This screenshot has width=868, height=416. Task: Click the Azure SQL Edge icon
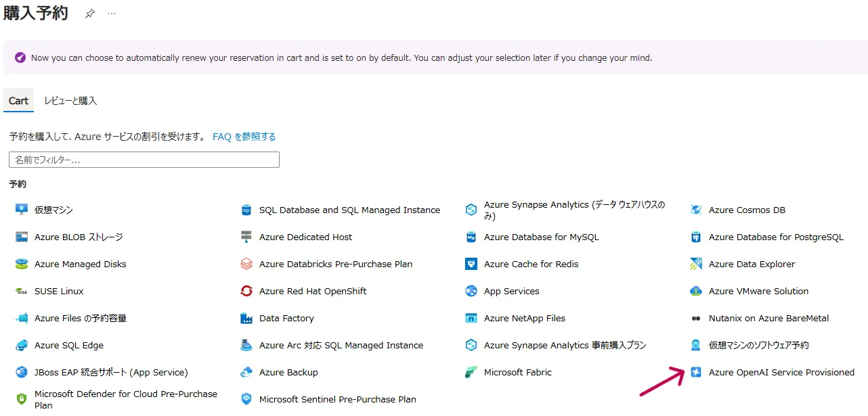(22, 345)
